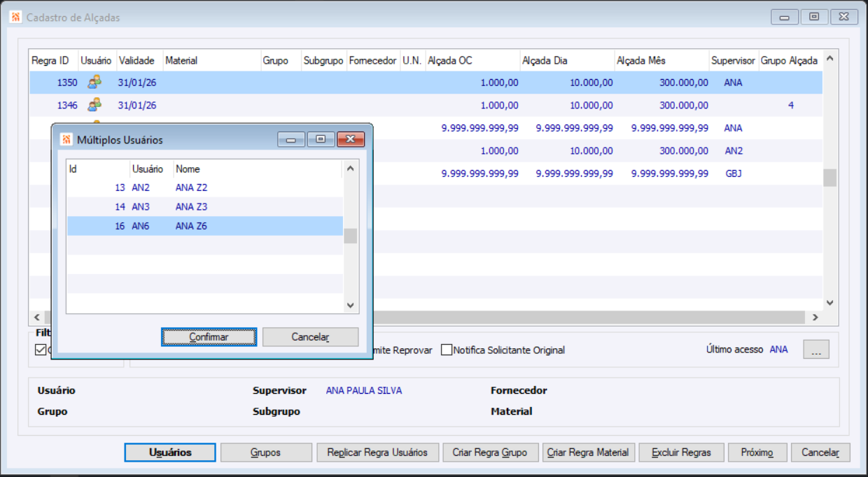This screenshot has width=868, height=477.
Task: Toggle the Notifica Solicitante Original checkbox
Action: click(447, 350)
